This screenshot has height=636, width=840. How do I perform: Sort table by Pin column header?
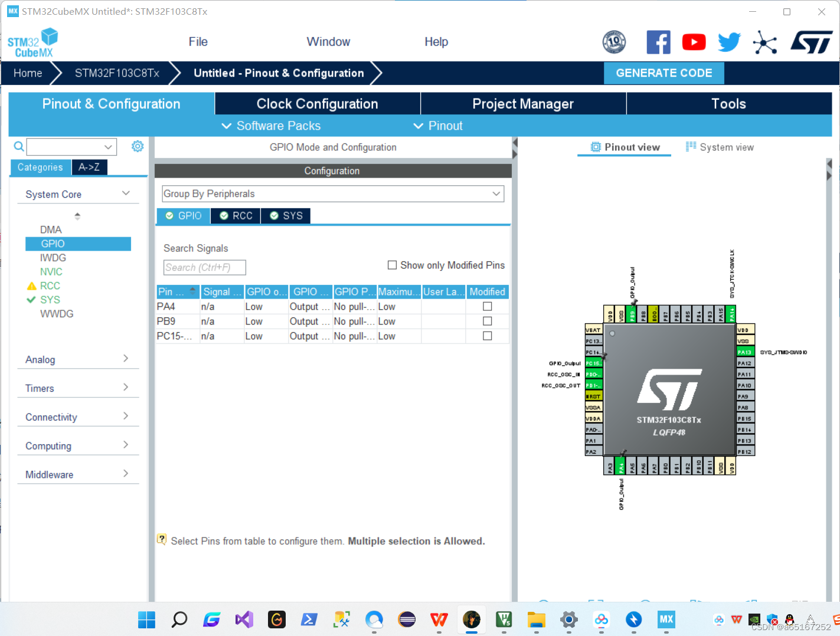coord(178,291)
